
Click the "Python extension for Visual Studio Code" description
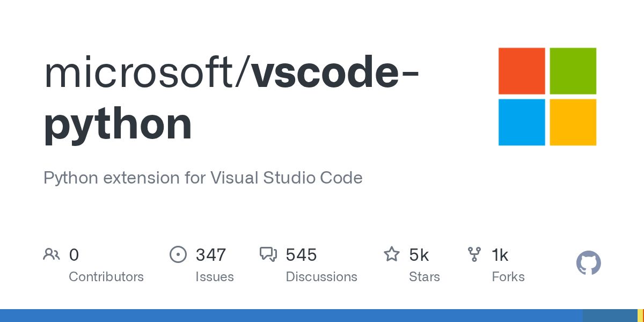203,178
